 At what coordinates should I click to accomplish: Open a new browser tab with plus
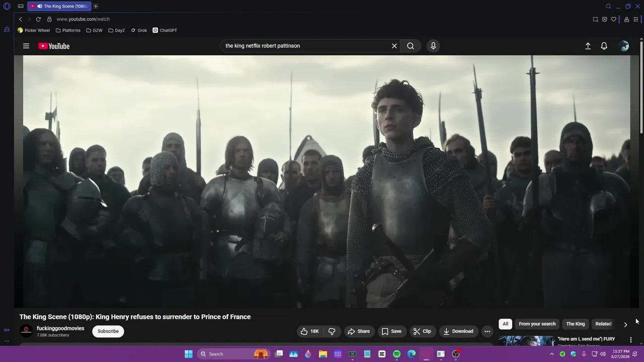96,6
